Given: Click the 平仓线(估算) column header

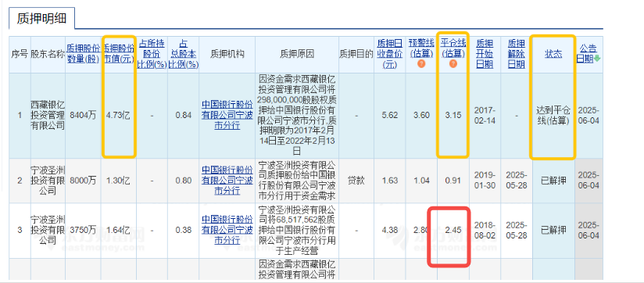Looking at the screenshot, I should point(453,48).
